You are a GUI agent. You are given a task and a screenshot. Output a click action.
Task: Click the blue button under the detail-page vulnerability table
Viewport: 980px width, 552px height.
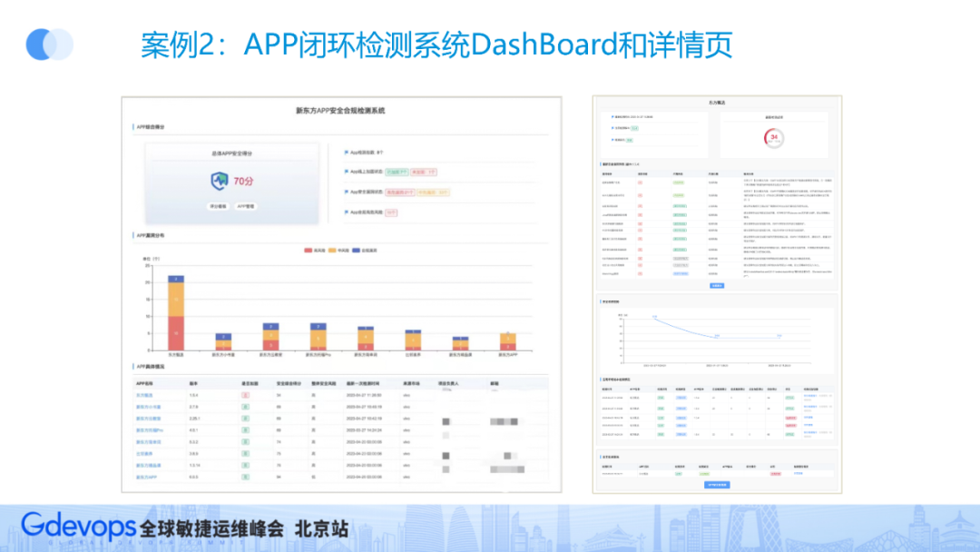pos(717,286)
